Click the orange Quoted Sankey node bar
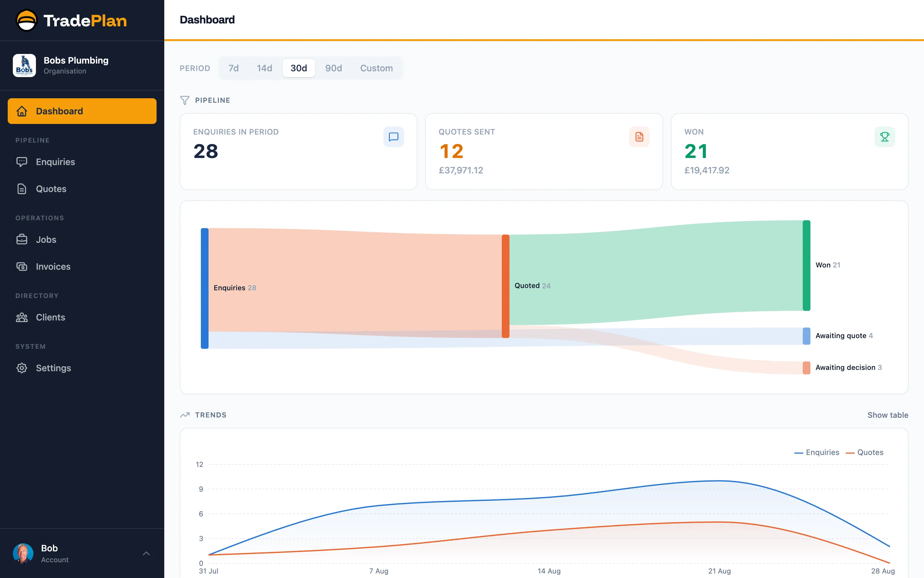This screenshot has height=578, width=924. coord(506,286)
